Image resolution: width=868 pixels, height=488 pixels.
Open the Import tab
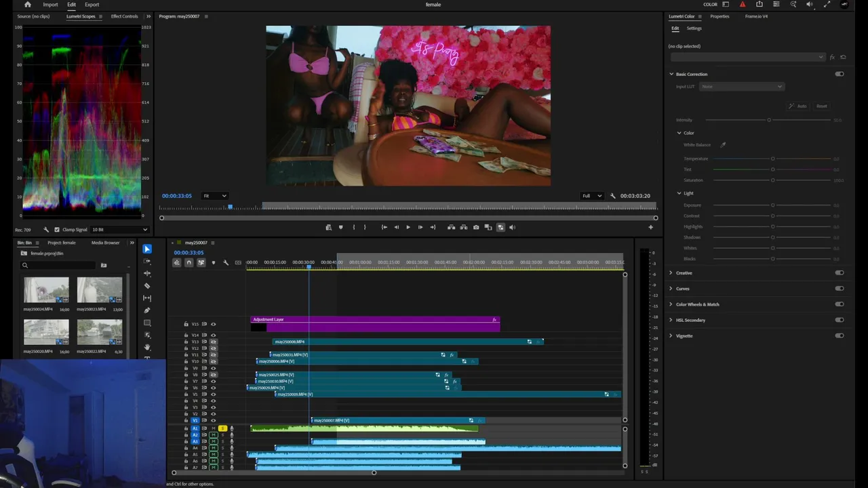[50, 5]
